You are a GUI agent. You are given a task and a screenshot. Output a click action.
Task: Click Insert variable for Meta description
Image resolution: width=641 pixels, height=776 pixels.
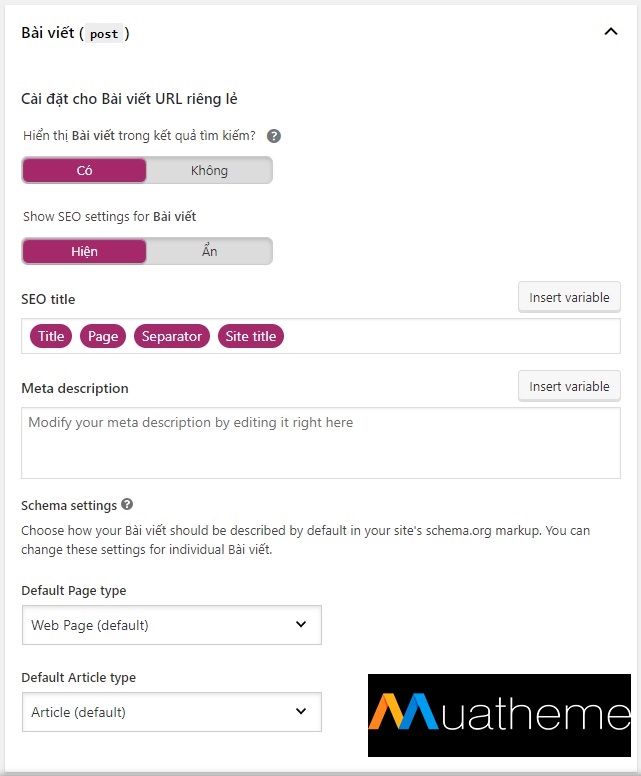569,386
